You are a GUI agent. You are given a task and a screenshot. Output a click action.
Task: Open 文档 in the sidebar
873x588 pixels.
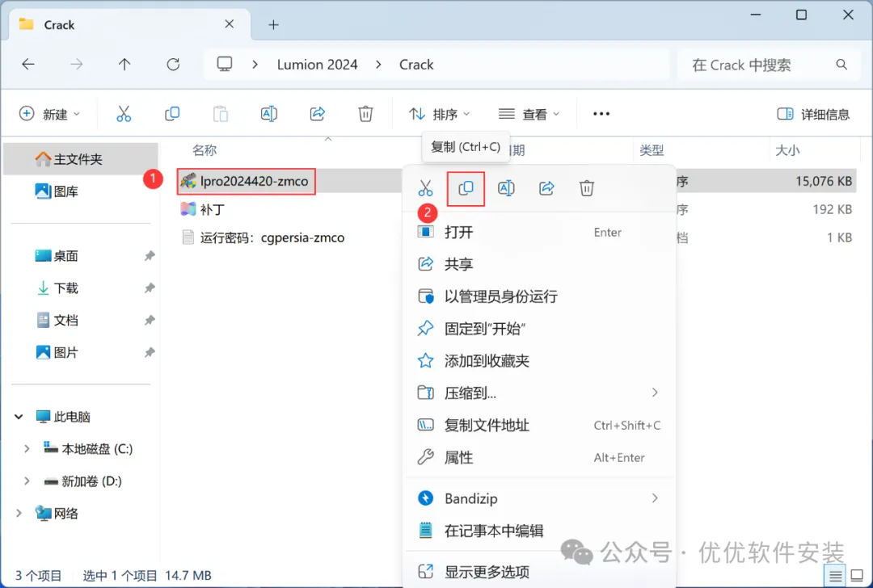click(57, 321)
